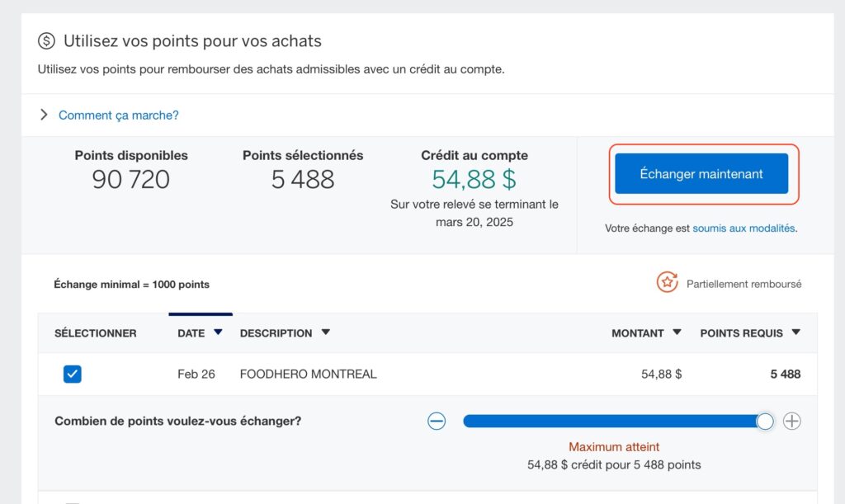
Task: Open the "soumis aux modalités" link
Action: tap(744, 228)
